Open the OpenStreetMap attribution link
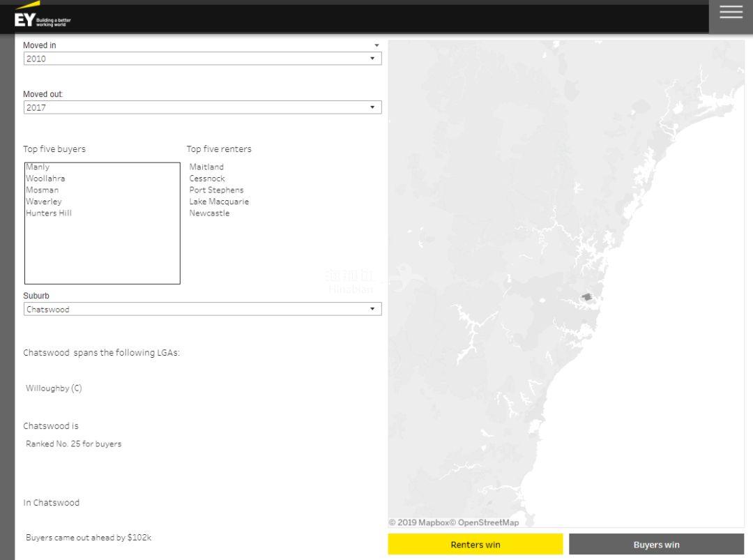 coord(484,522)
